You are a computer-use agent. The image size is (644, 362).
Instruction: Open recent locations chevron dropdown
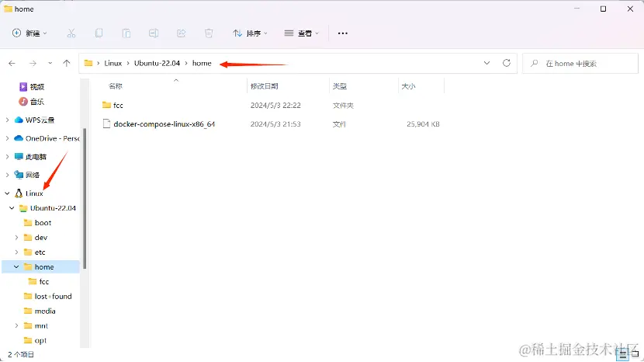(x=50, y=64)
